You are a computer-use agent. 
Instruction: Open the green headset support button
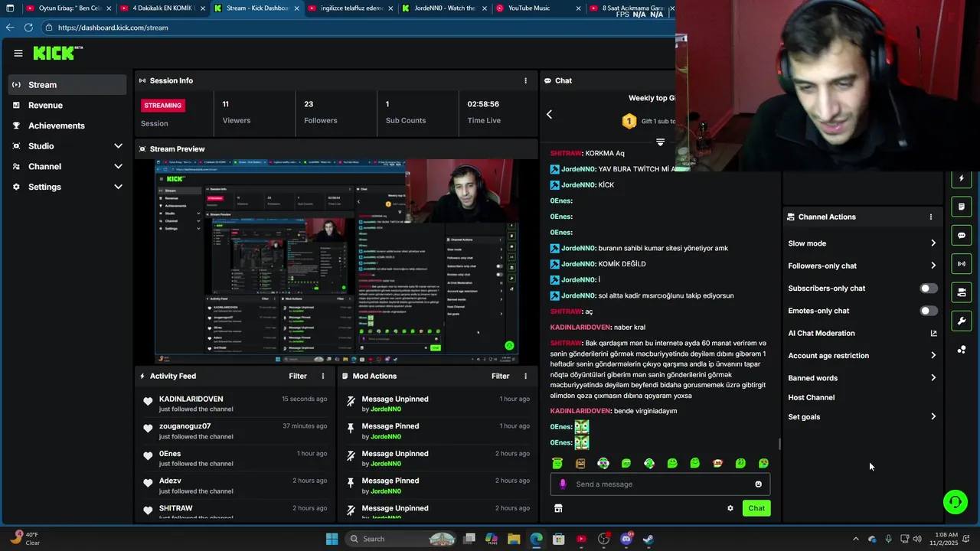(955, 502)
